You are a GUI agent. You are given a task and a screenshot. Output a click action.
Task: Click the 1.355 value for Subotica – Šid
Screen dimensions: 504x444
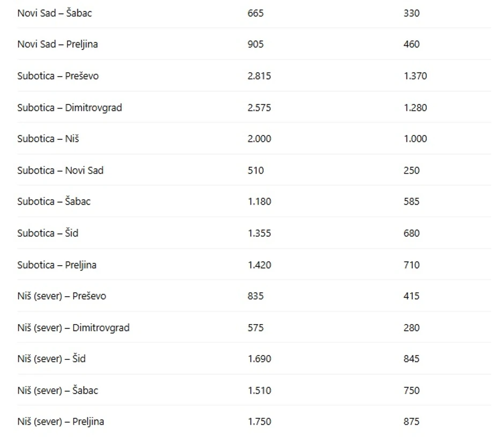pyautogui.click(x=259, y=233)
